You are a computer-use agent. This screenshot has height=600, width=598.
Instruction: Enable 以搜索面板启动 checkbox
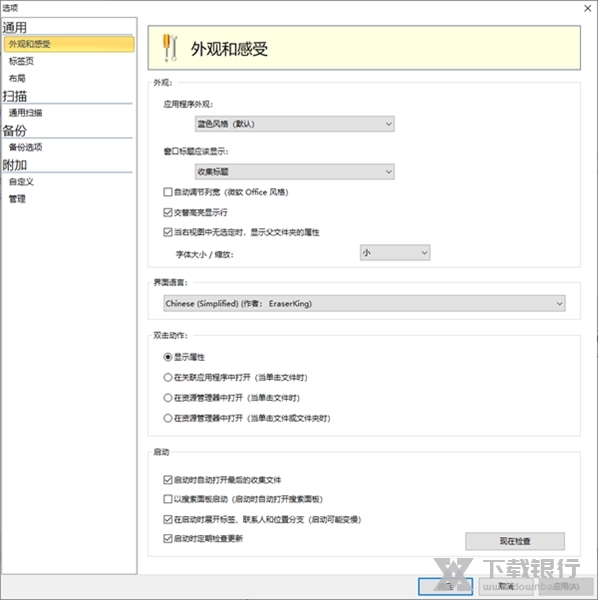tap(168, 499)
